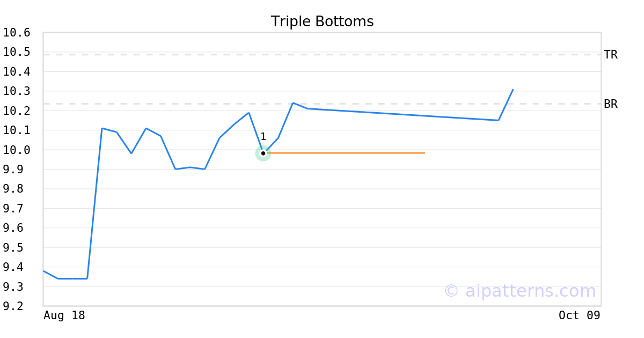Click the TR label at right
This screenshot has height=338, width=644.
click(610, 55)
